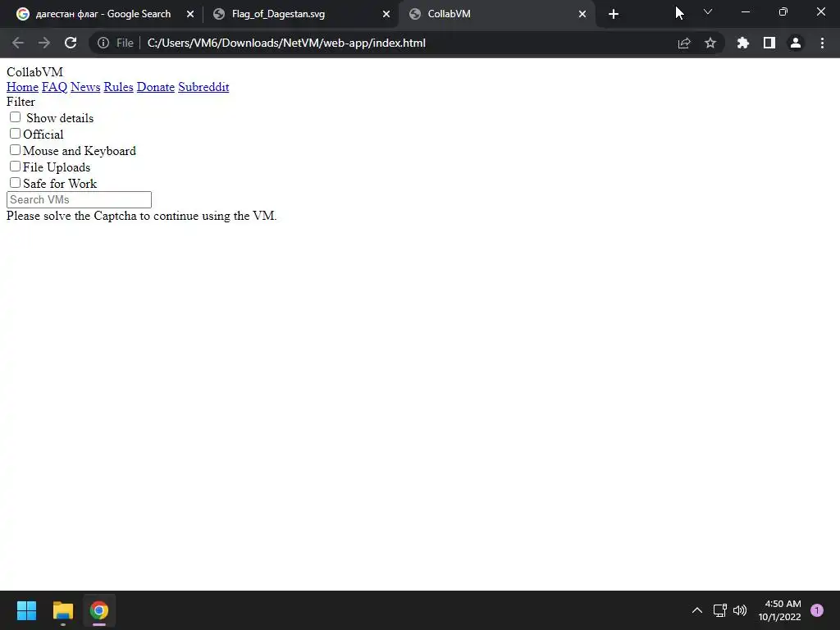Enable the Show details checkbox

click(15, 116)
